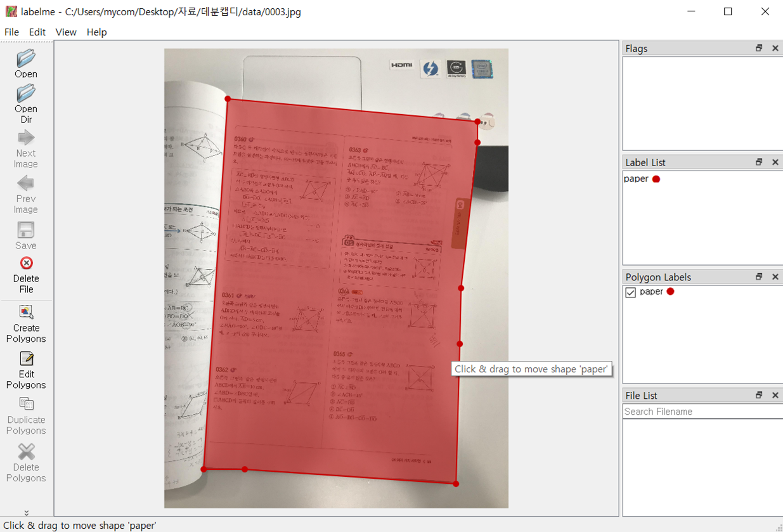The width and height of the screenshot is (783, 532).
Task: Click the top-left polygon vertex
Action: pos(228,99)
